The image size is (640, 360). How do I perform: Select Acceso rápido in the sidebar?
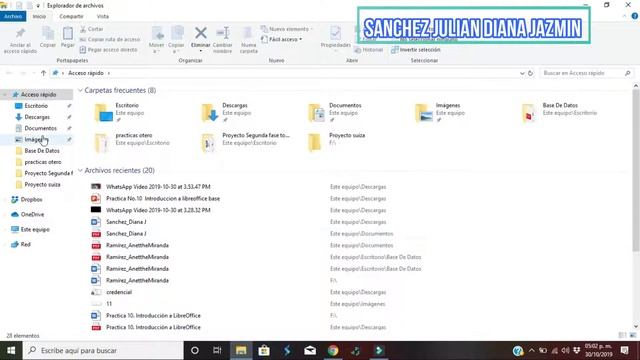(38, 94)
